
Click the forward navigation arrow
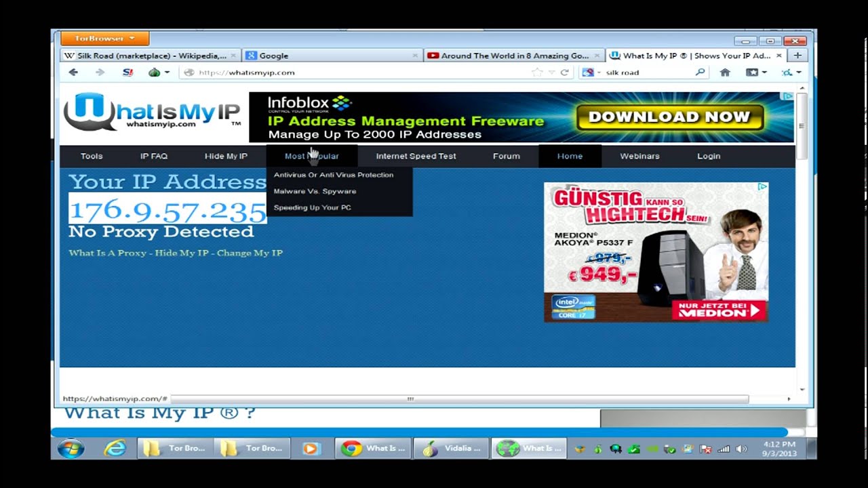click(100, 73)
